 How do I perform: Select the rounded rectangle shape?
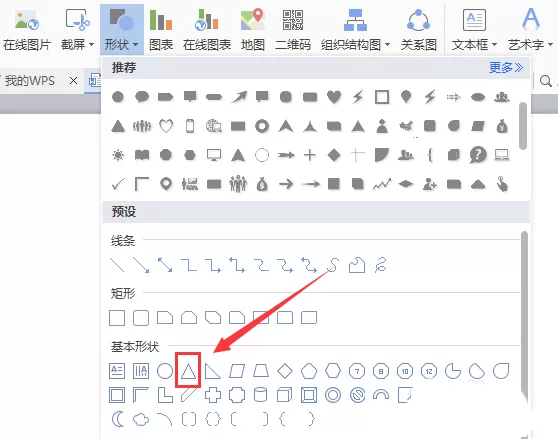[x=141, y=318]
